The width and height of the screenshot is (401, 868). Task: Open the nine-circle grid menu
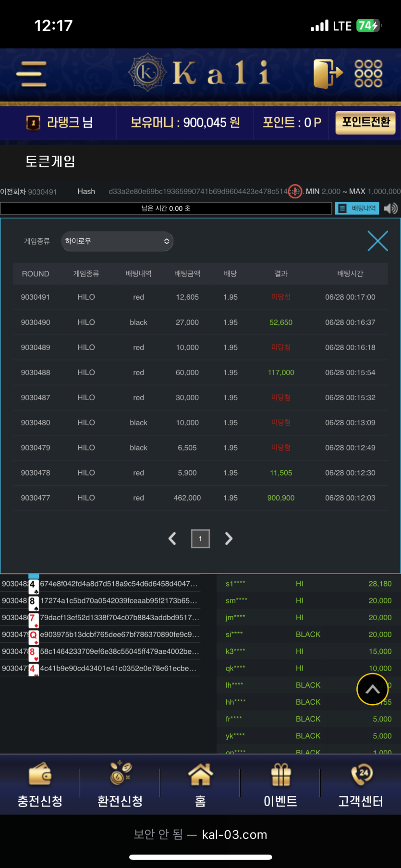click(368, 74)
